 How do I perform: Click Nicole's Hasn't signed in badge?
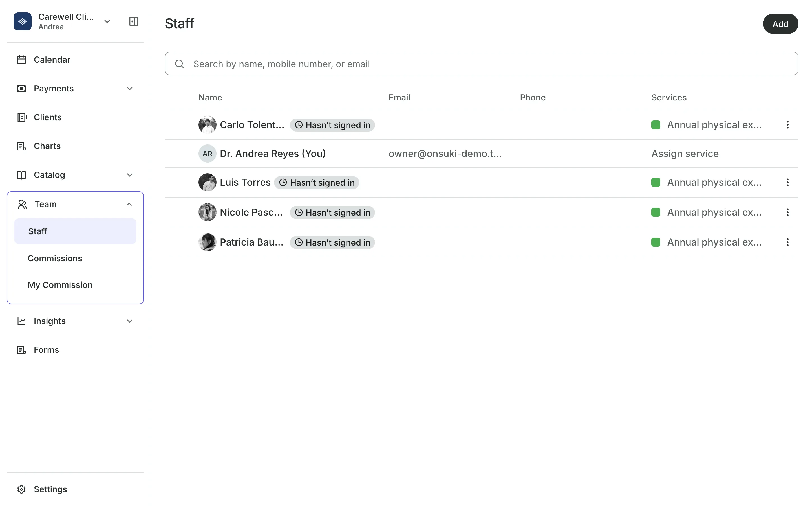(332, 212)
